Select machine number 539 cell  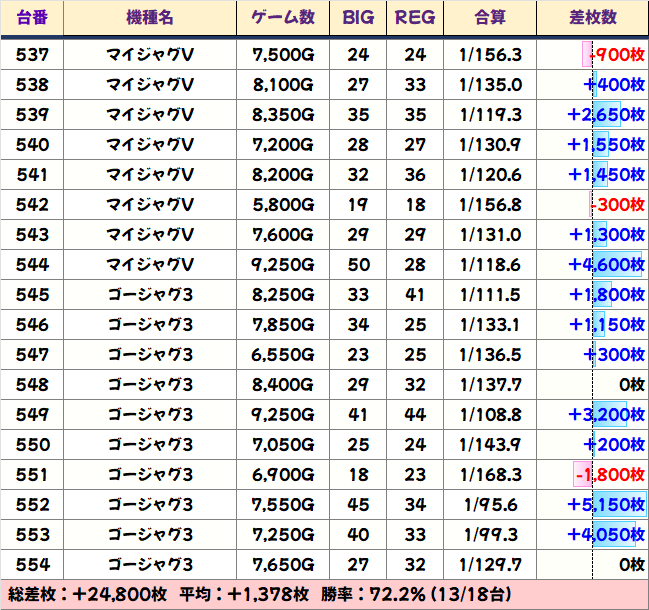(32, 115)
